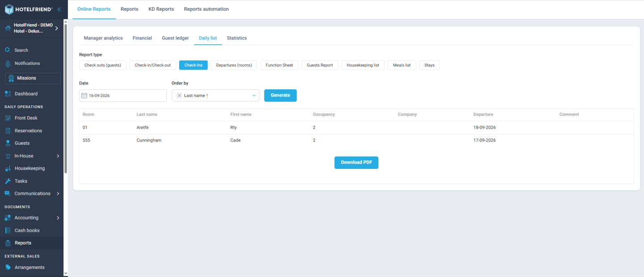Screen dimensions: 644x277
Task: Click departure date 17-09-2026
Action: [x=484, y=140]
